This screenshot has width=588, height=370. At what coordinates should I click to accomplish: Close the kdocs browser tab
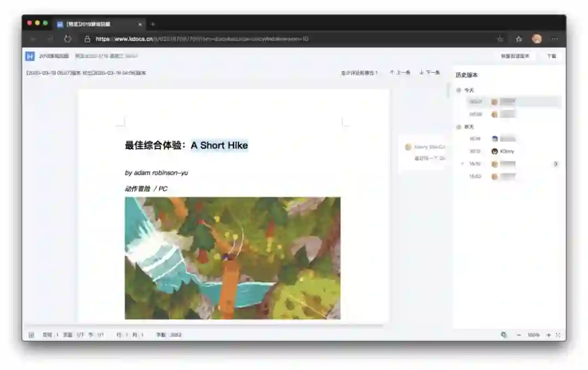(140, 24)
